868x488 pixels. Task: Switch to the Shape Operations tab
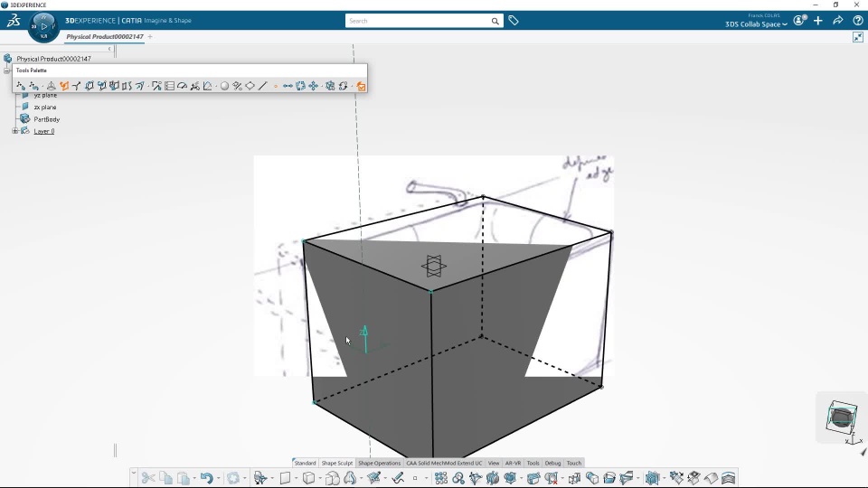coord(379,463)
